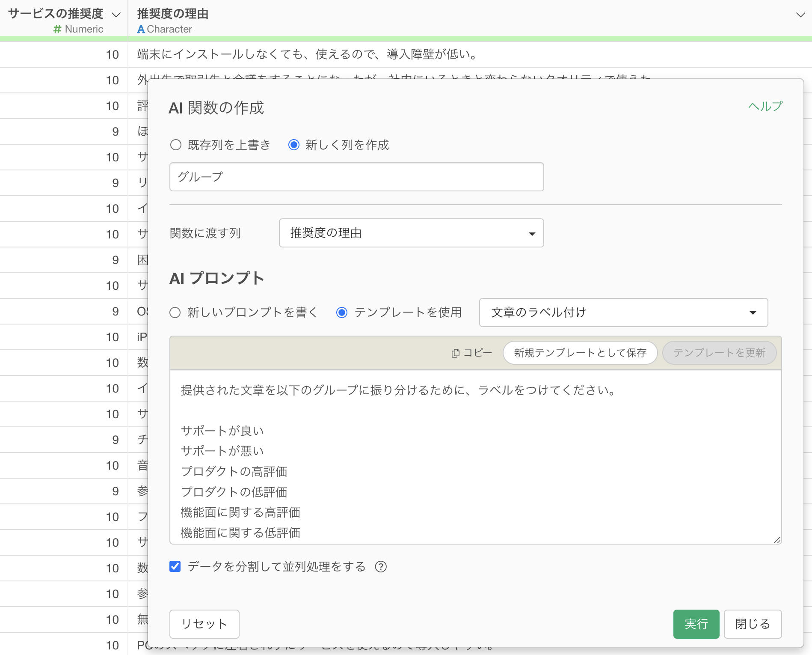
Task: Click the 実行 run button
Action: pyautogui.click(x=696, y=624)
